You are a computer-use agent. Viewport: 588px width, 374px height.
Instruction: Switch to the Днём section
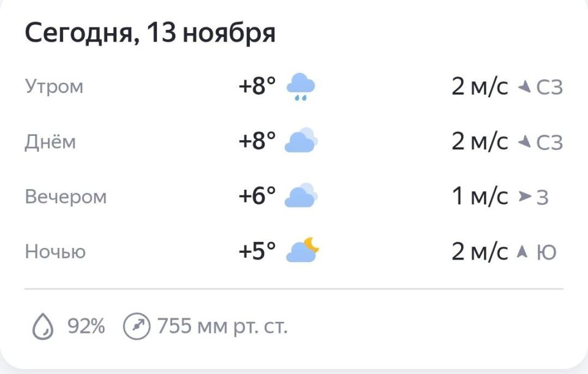50,141
